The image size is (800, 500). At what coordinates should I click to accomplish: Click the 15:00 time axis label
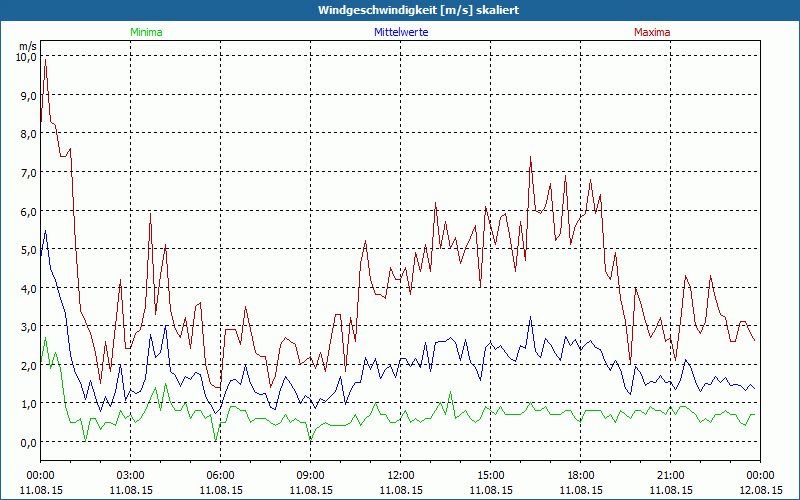click(x=490, y=476)
